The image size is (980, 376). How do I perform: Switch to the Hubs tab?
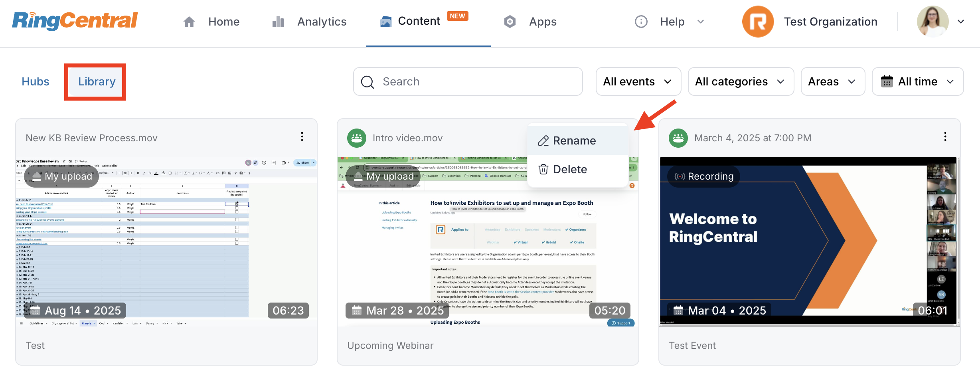[36, 81]
